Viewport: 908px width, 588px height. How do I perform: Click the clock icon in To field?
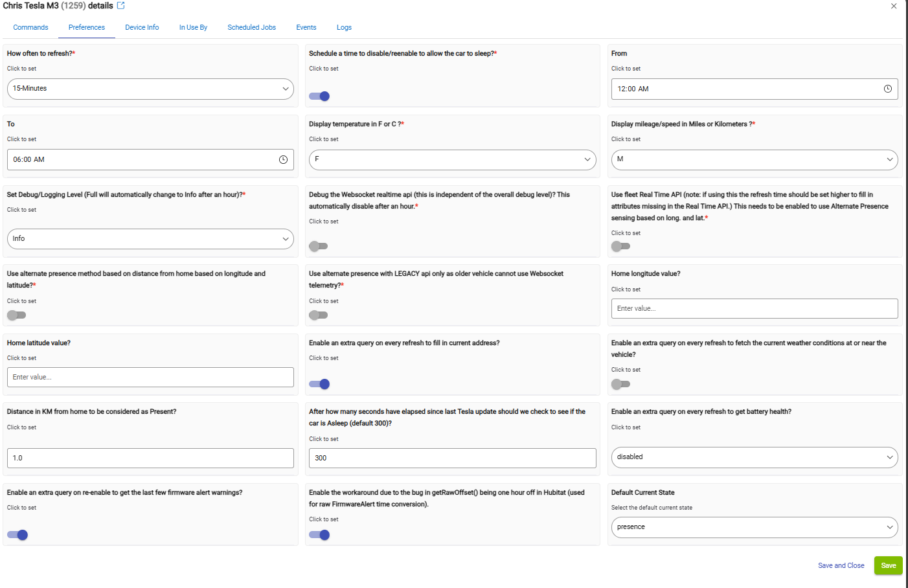(x=283, y=159)
